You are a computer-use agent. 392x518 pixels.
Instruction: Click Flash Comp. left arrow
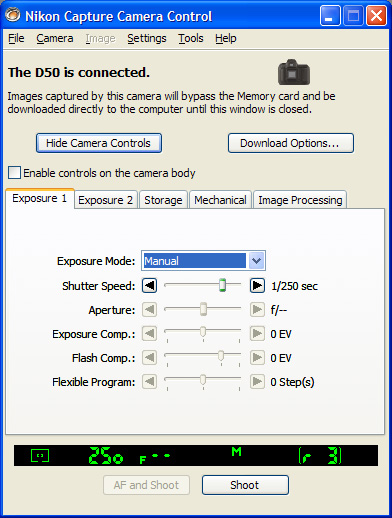pos(149,358)
